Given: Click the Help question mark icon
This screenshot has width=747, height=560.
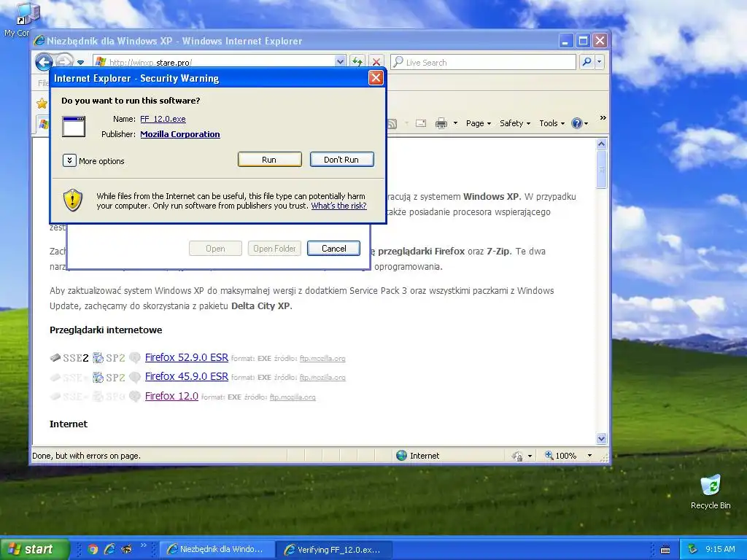Looking at the screenshot, I should tap(577, 123).
